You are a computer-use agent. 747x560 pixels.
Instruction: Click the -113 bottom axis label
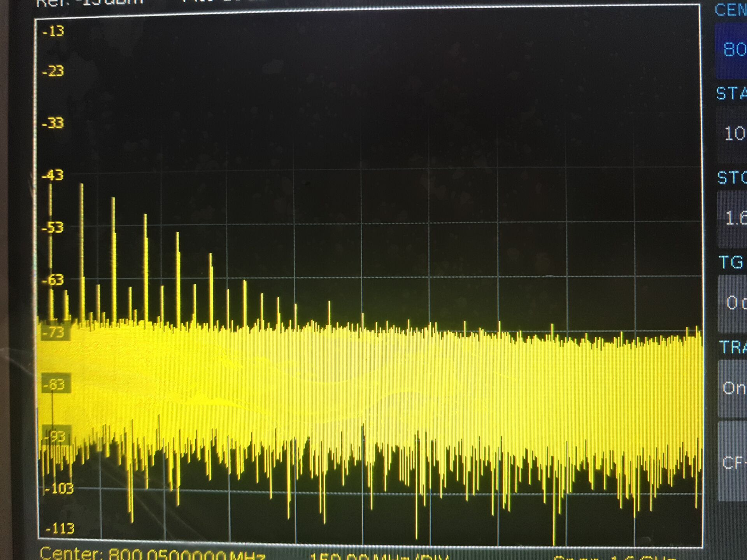click(60, 528)
